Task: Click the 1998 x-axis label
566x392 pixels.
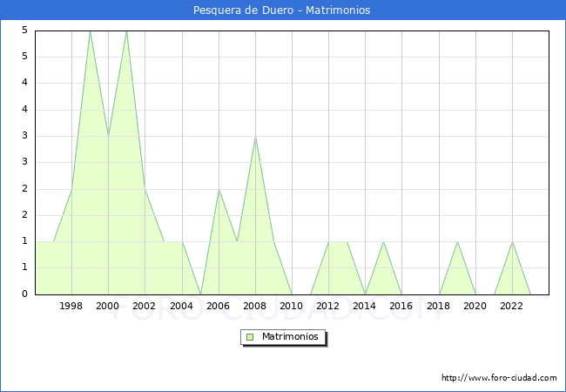Action: pos(71,306)
